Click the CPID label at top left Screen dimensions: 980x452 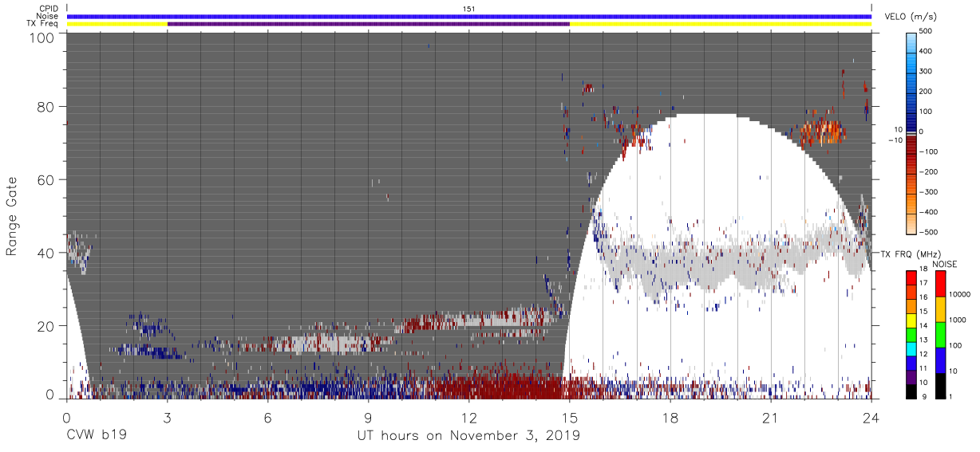pos(48,9)
